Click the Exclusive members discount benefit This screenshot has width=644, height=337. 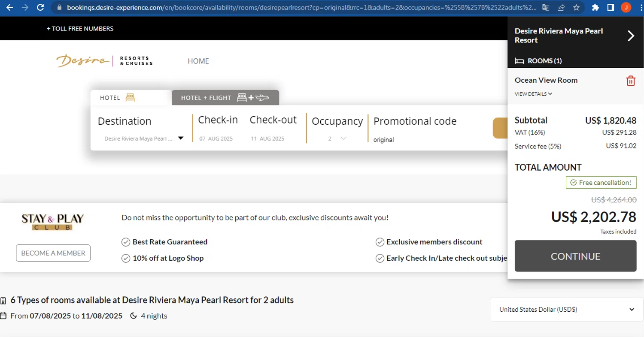pyautogui.click(x=429, y=242)
